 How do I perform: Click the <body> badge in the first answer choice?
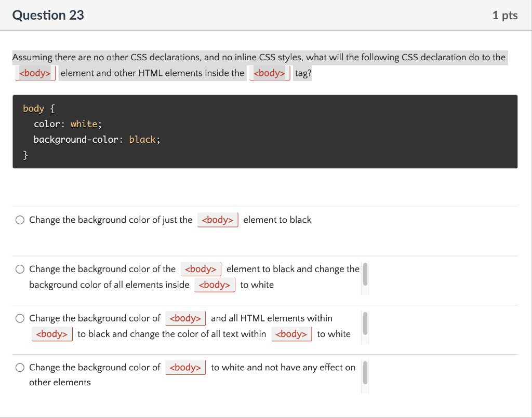pos(218,220)
